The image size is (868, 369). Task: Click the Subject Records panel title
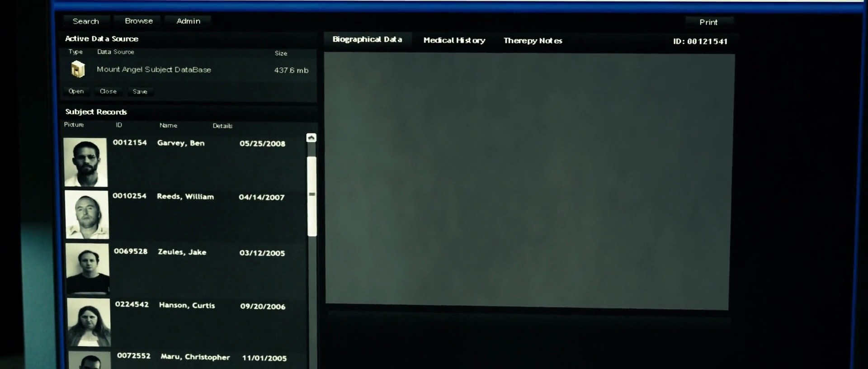pyautogui.click(x=96, y=112)
